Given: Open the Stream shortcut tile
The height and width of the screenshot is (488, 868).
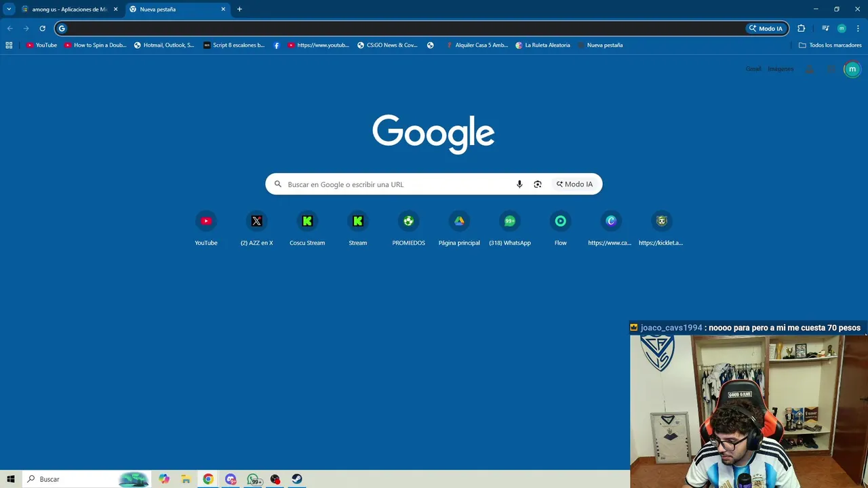Looking at the screenshot, I should pyautogui.click(x=357, y=228).
